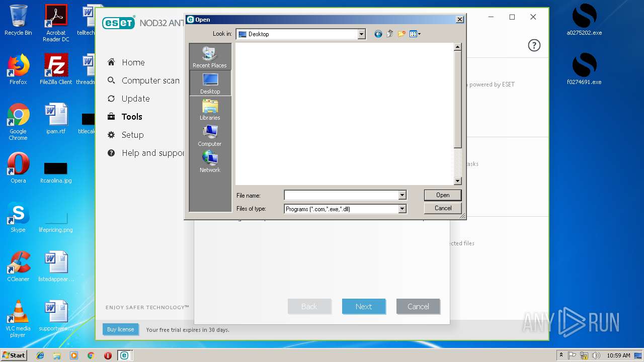Launch Google Chrome desktop shortcut
This screenshot has height=362, width=644.
pyautogui.click(x=18, y=122)
